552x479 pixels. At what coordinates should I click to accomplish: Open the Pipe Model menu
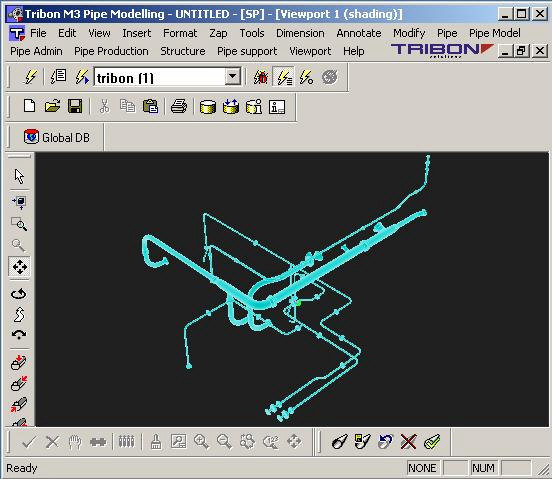coord(495,33)
